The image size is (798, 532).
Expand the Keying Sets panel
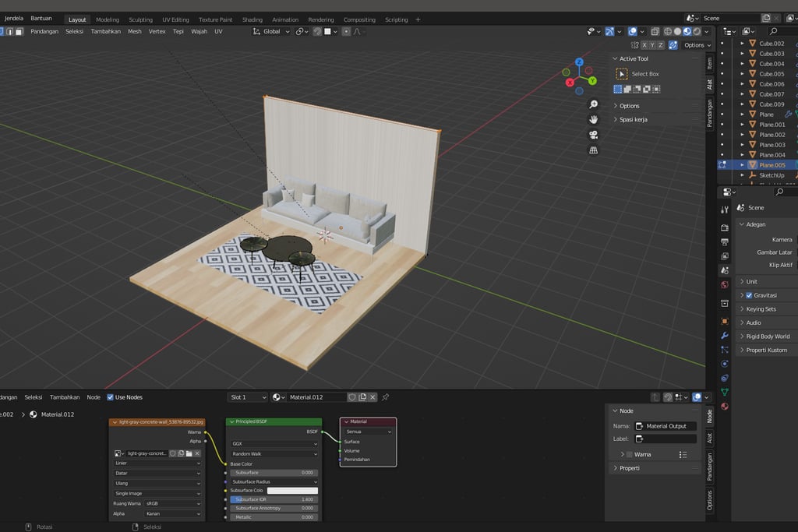click(x=761, y=308)
